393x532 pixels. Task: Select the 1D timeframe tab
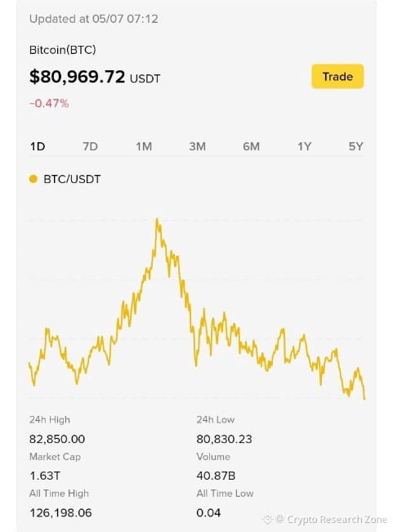pos(38,146)
